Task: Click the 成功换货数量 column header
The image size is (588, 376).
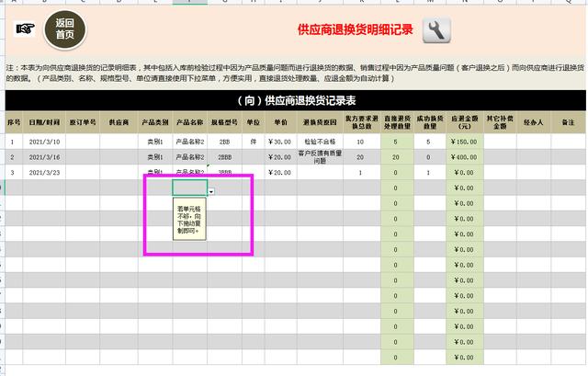Action: pyautogui.click(x=430, y=122)
